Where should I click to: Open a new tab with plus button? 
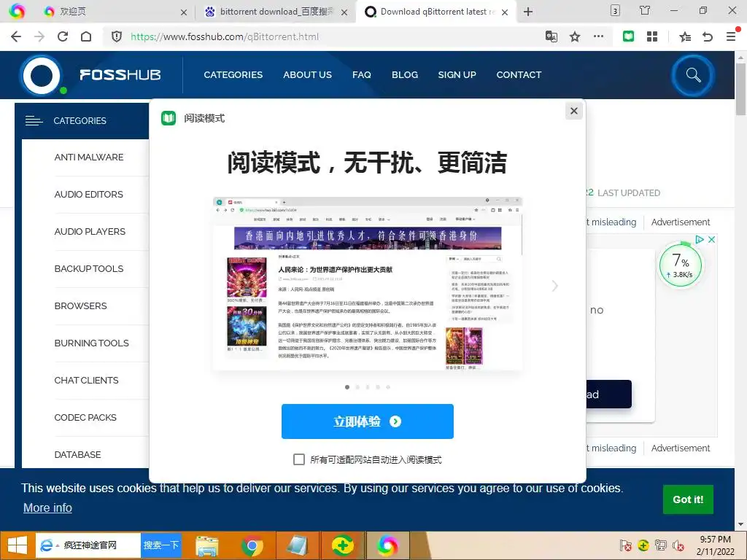pyautogui.click(x=528, y=12)
